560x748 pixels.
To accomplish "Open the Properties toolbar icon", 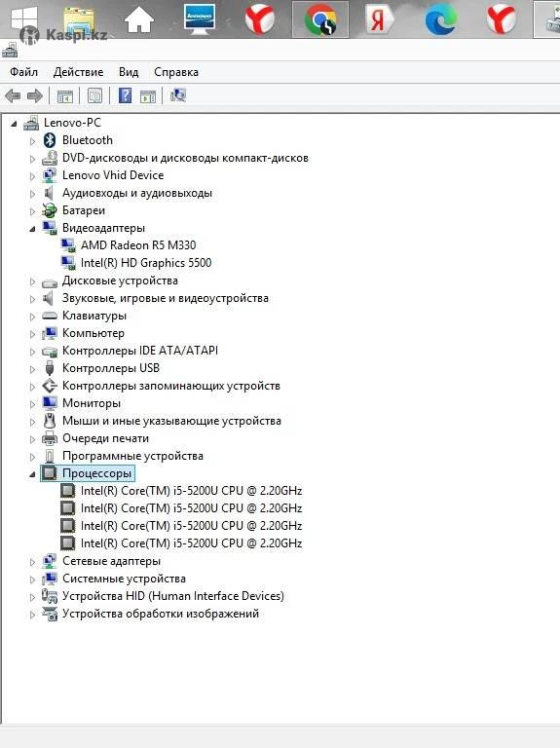I will (x=94, y=95).
